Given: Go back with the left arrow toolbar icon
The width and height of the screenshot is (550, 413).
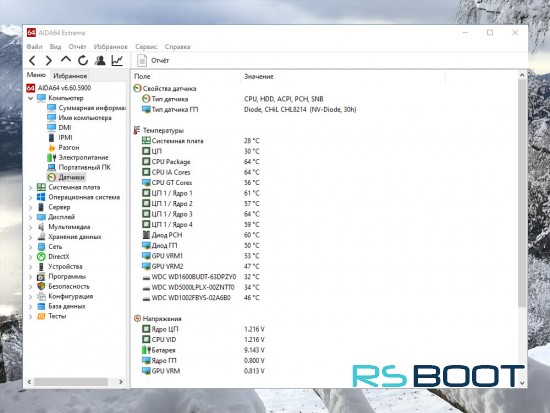Looking at the screenshot, I should pyautogui.click(x=32, y=61).
